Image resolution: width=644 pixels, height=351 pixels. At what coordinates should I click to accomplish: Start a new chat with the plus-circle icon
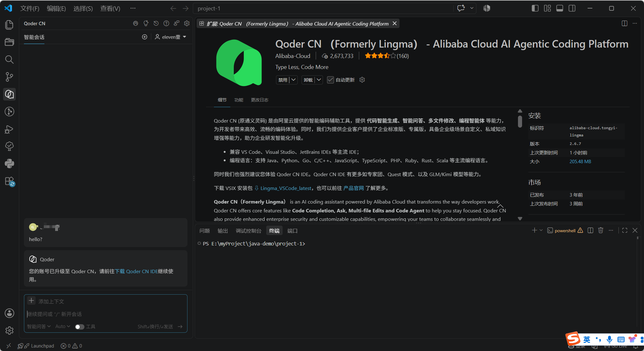tap(145, 37)
